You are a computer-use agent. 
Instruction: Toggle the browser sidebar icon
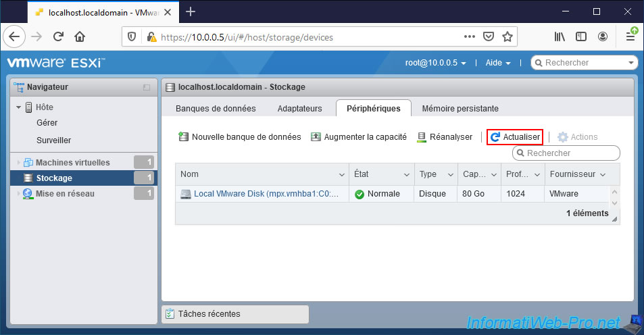580,37
